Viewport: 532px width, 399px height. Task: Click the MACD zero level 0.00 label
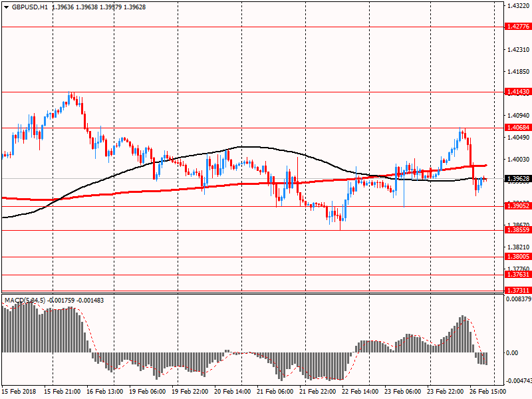(512, 353)
